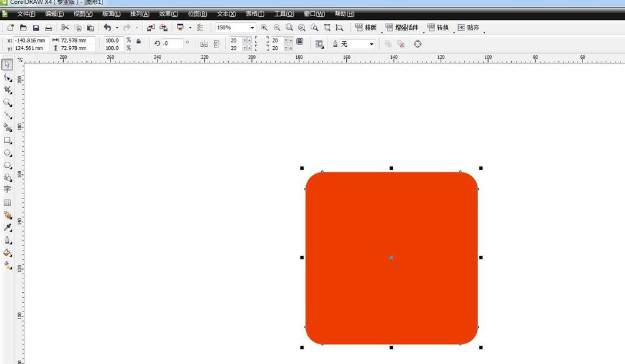Click the Save disk icon
625x364 pixels.
(36, 28)
